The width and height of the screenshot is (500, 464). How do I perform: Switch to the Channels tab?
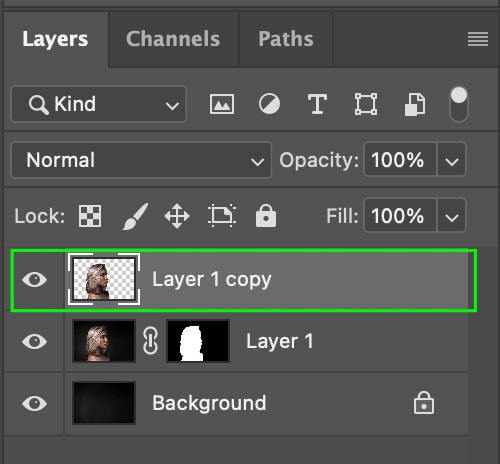(173, 39)
